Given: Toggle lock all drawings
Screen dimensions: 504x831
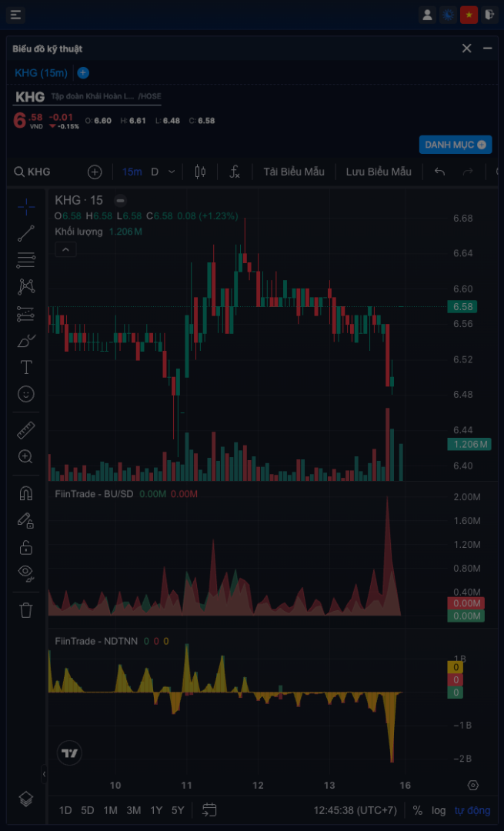Looking at the screenshot, I should (26, 546).
